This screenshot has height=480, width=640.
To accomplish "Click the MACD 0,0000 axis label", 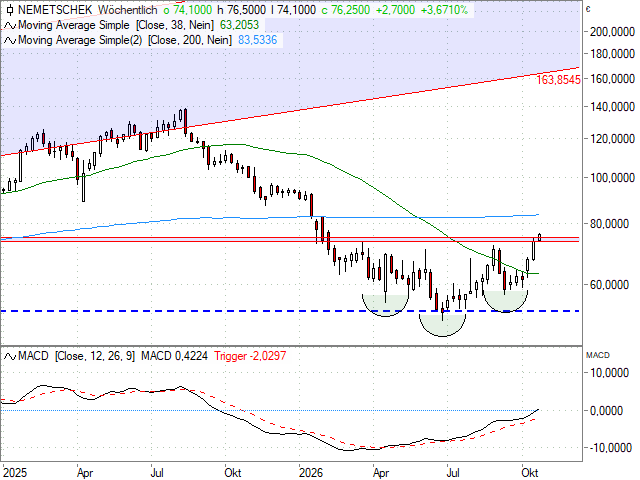I will 607,411.
